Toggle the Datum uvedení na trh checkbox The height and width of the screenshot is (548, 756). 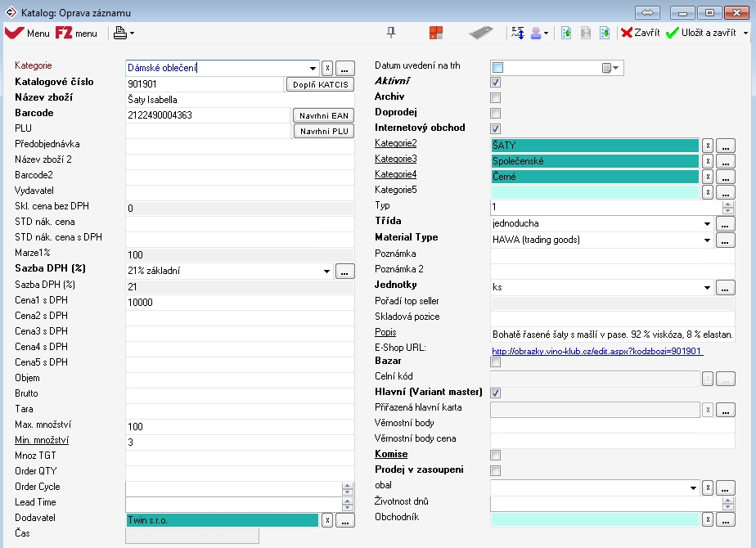[x=498, y=67]
